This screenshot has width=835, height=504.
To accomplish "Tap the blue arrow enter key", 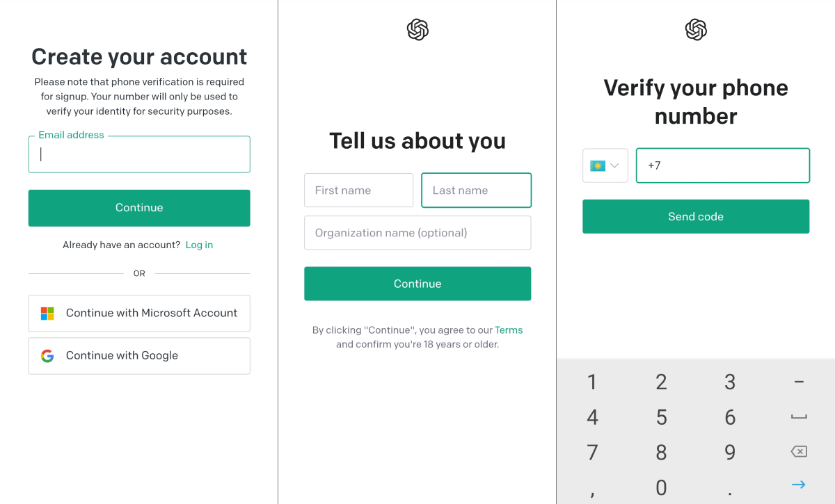I will (799, 485).
